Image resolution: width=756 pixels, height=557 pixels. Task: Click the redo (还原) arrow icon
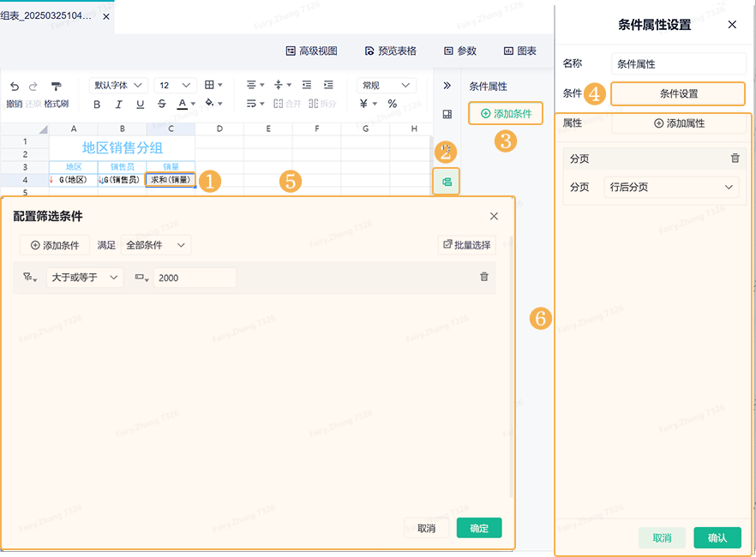click(x=33, y=87)
